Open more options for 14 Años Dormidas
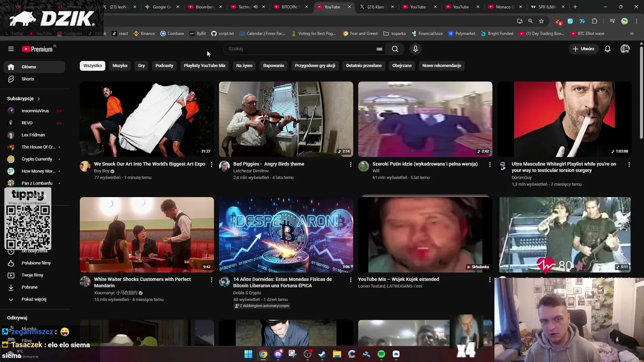 point(351,280)
